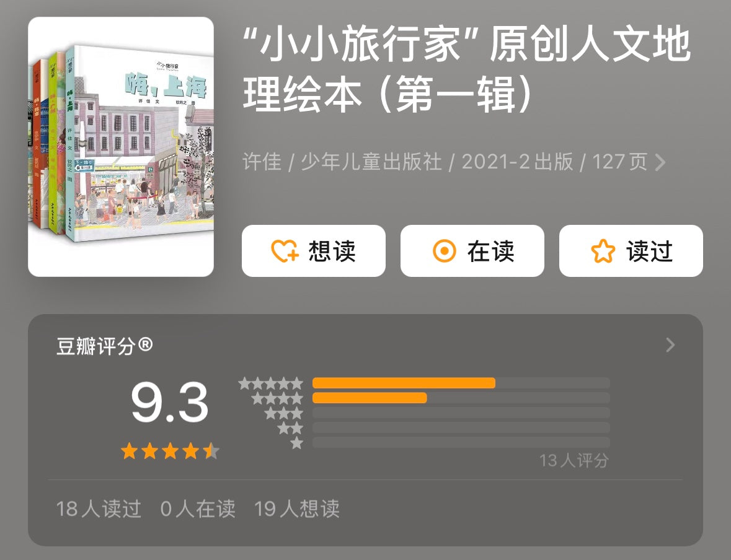Mark the book as 想读
731x560 pixels.
coord(313,251)
